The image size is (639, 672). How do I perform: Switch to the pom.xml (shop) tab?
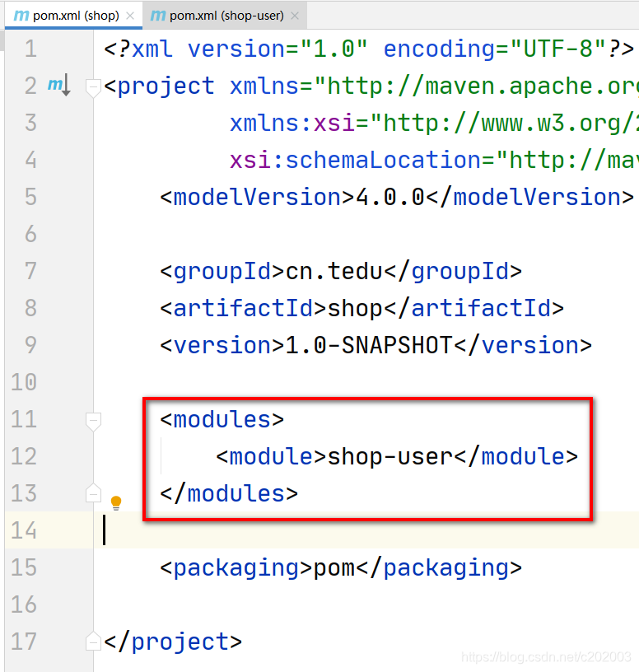[73, 16]
